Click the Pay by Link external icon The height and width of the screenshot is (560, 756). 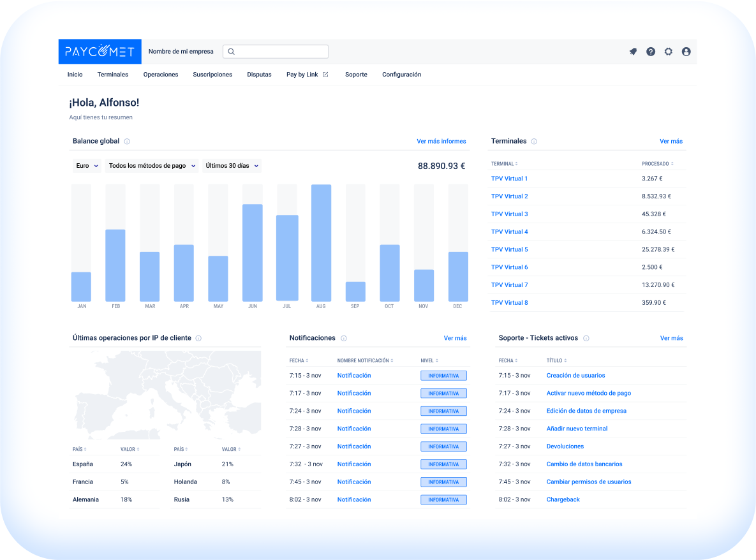click(325, 75)
